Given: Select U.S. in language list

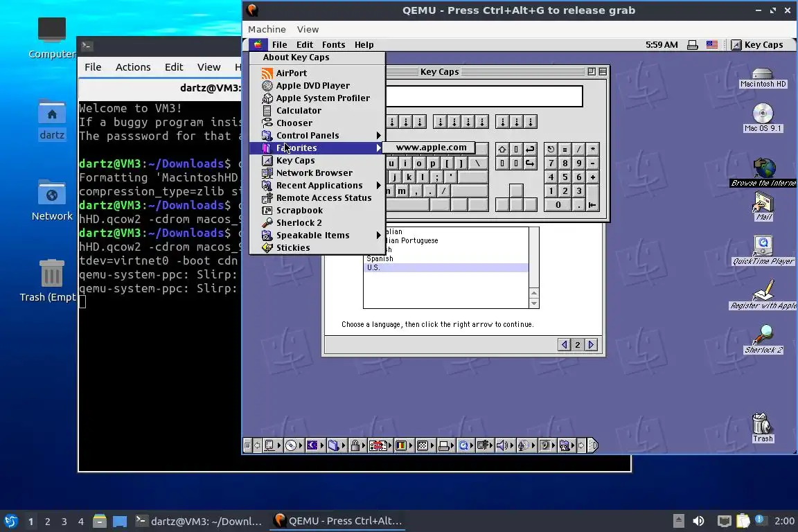Looking at the screenshot, I should pyautogui.click(x=446, y=268).
